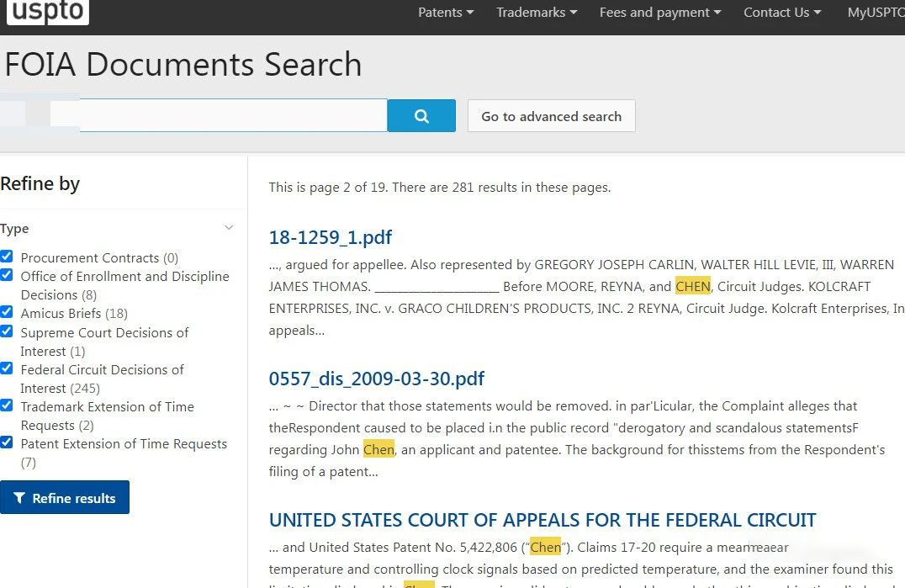Click the magnifying glass search icon
Image resolution: width=905 pixels, height=588 pixels.
point(421,116)
